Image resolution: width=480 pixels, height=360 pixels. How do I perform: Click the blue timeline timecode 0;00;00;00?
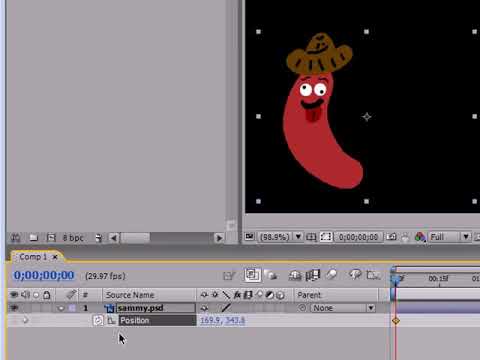44,275
